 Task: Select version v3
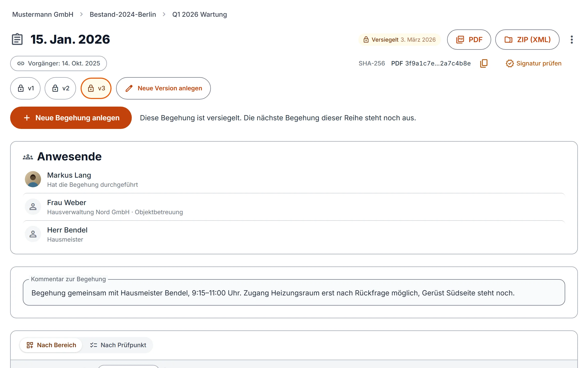pos(96,88)
